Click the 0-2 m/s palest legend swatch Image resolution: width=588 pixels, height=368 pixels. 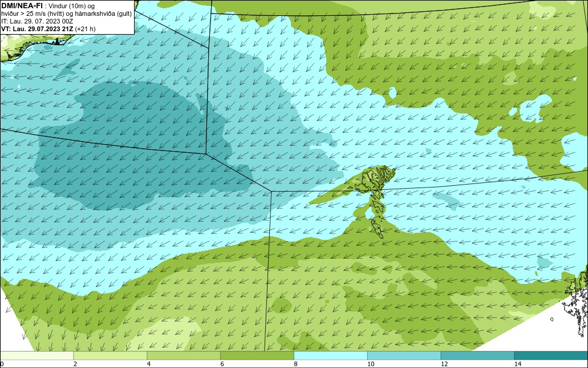[x=36, y=356]
